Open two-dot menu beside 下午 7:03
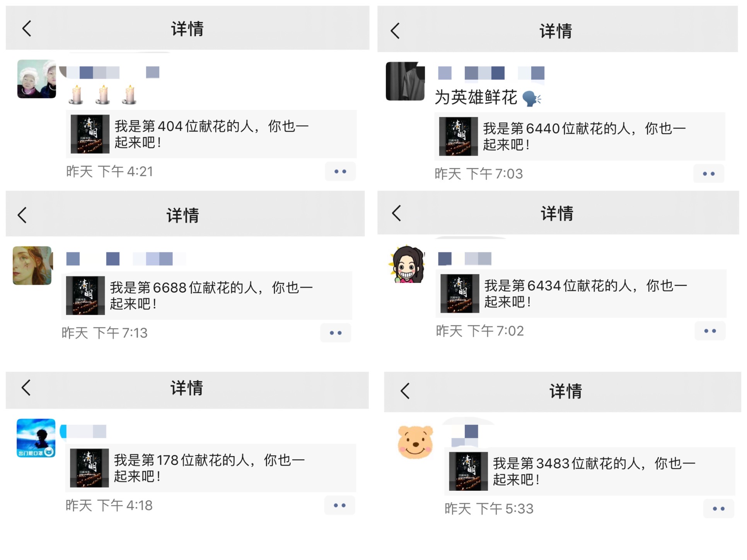Screen dimensions: 747x560 pos(708,174)
